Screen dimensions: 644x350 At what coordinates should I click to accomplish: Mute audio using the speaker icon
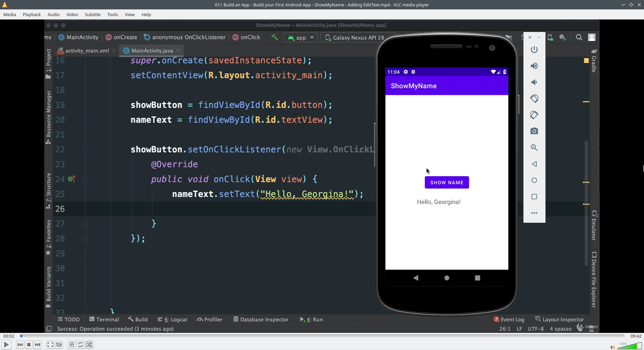612,347
